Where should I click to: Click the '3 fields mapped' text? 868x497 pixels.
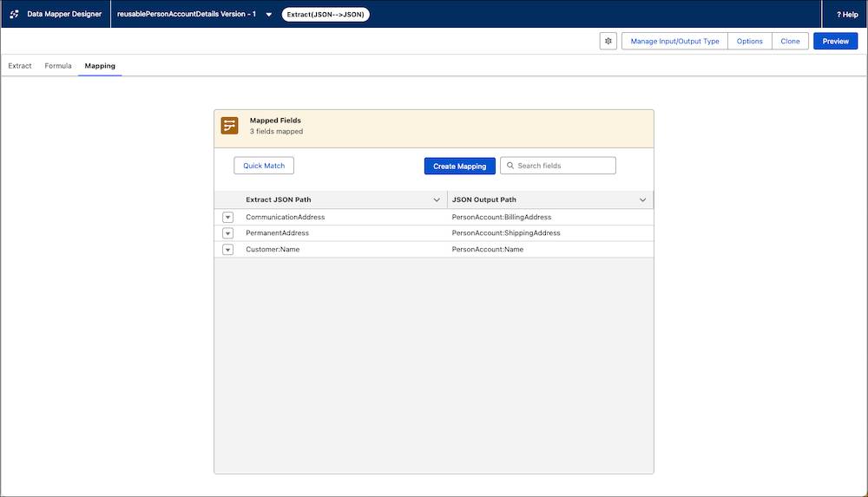pos(276,132)
